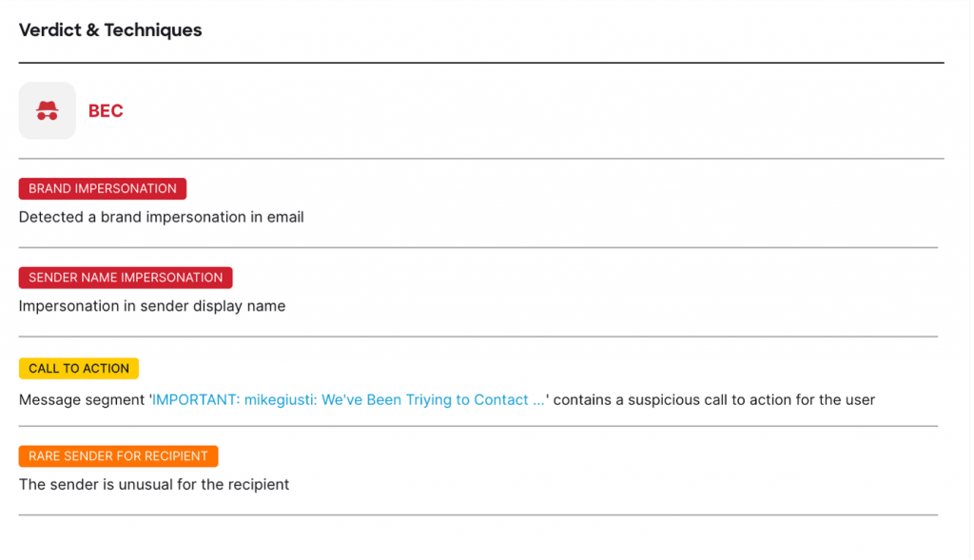
Task: Click the Verdict & Techniques heading
Action: tap(110, 30)
